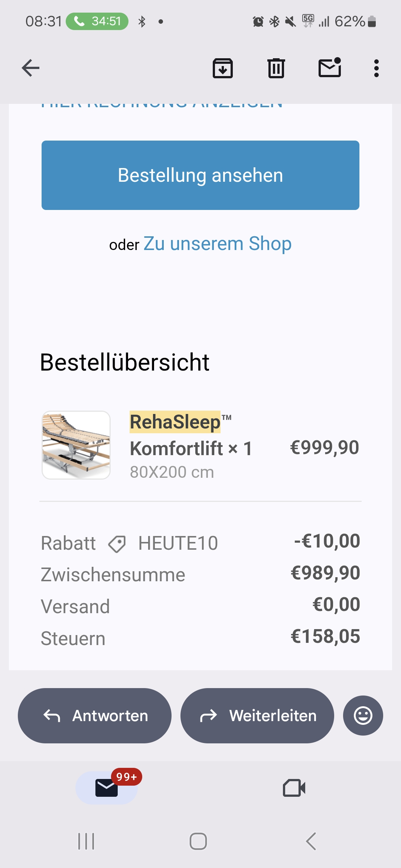Image resolution: width=401 pixels, height=868 pixels.
Task: Tap Weiterleiten to forward email
Action: tap(257, 716)
